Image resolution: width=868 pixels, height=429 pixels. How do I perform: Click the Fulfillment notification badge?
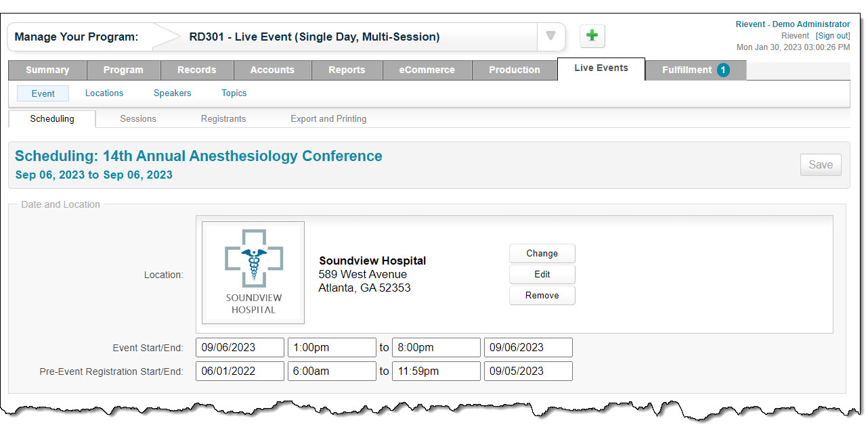[x=723, y=70]
